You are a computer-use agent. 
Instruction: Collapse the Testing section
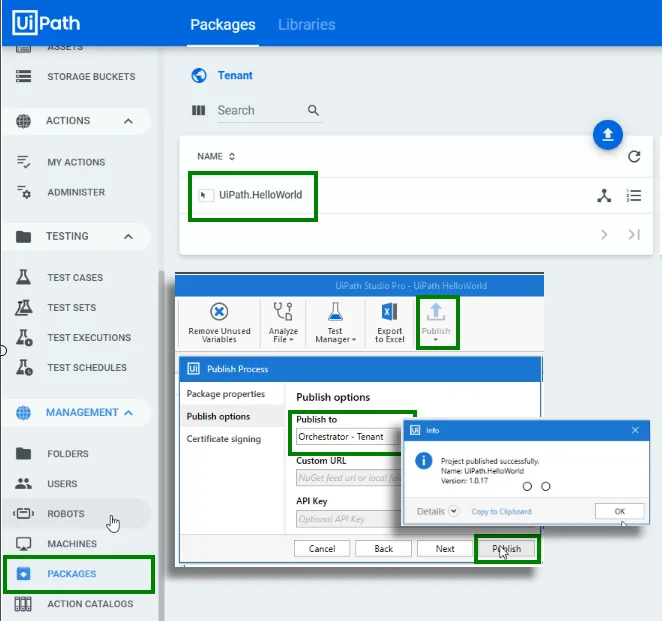pyautogui.click(x=128, y=236)
